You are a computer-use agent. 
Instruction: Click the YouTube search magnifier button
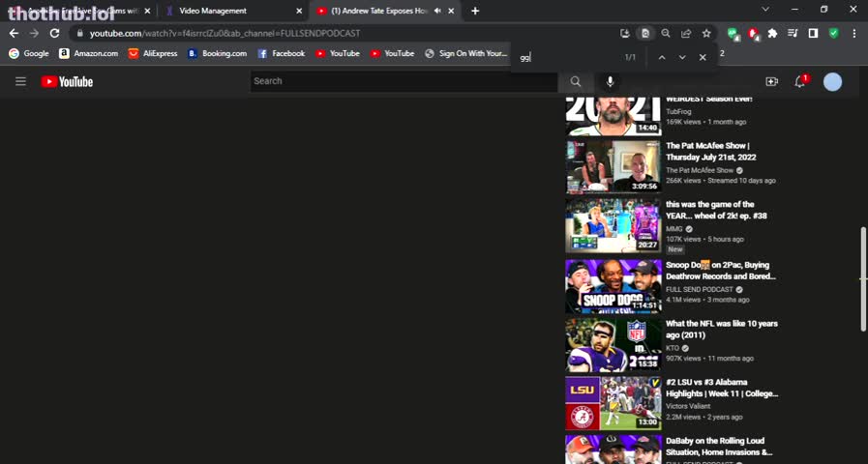[576, 82]
